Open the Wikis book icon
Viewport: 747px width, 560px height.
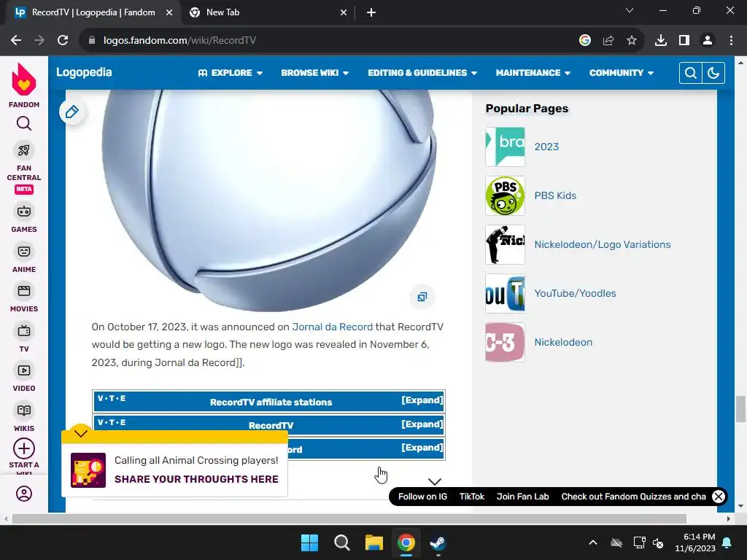click(24, 411)
